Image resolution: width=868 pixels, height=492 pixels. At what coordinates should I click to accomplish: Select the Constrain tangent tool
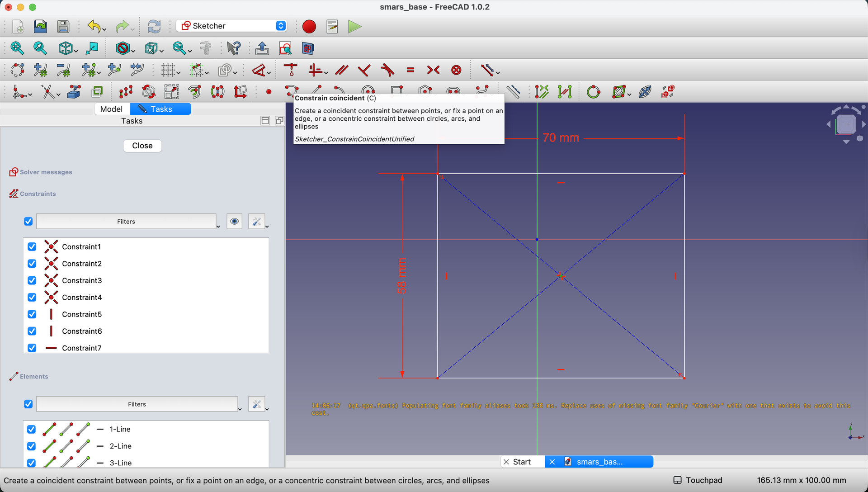(387, 70)
